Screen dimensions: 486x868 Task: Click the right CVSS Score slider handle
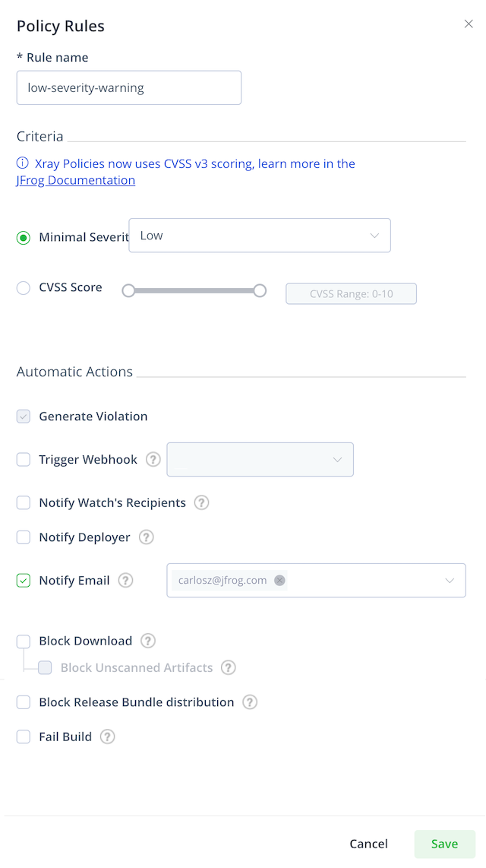[260, 290]
